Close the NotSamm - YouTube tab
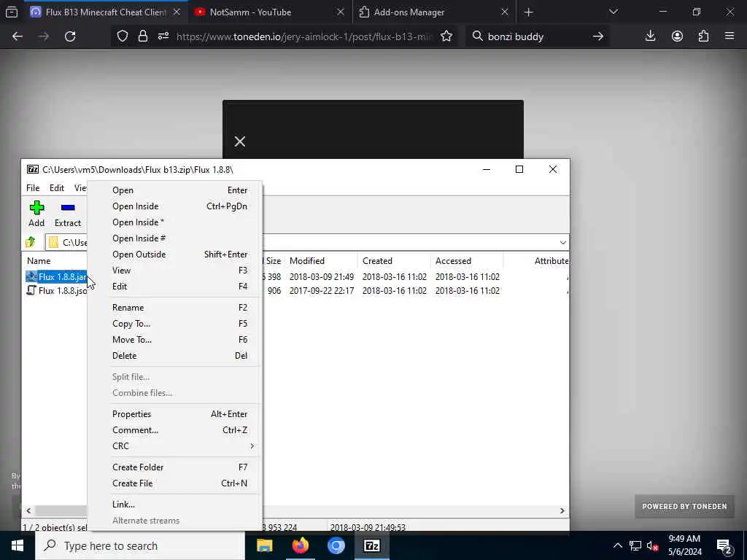Image resolution: width=747 pixels, height=560 pixels. [x=341, y=12]
